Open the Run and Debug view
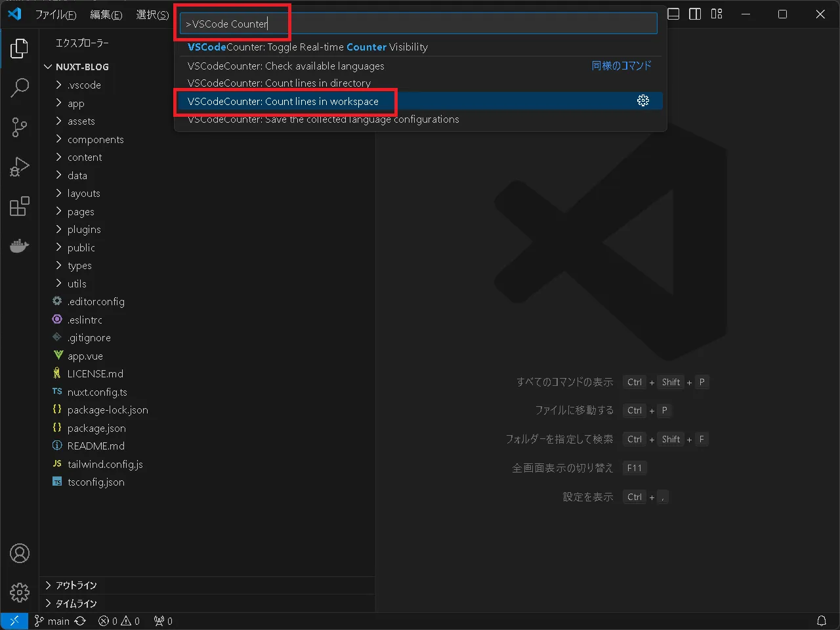This screenshot has height=630, width=840. 20,167
